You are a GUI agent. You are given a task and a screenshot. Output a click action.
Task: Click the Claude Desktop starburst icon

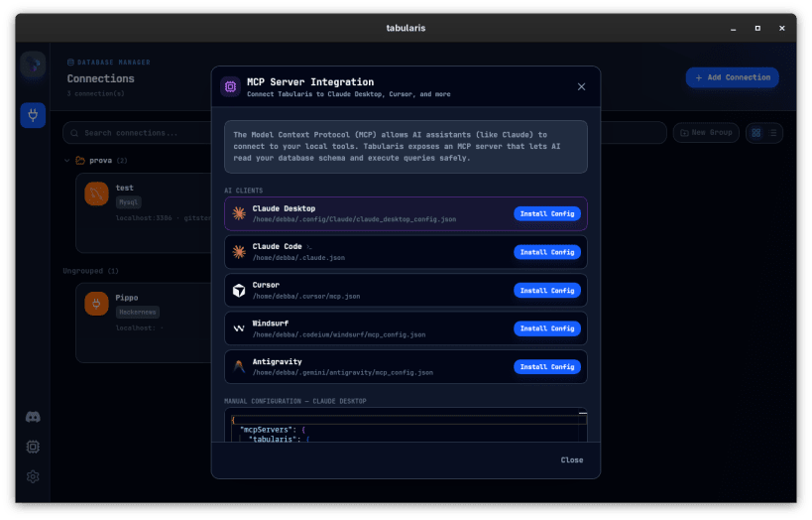click(x=239, y=213)
